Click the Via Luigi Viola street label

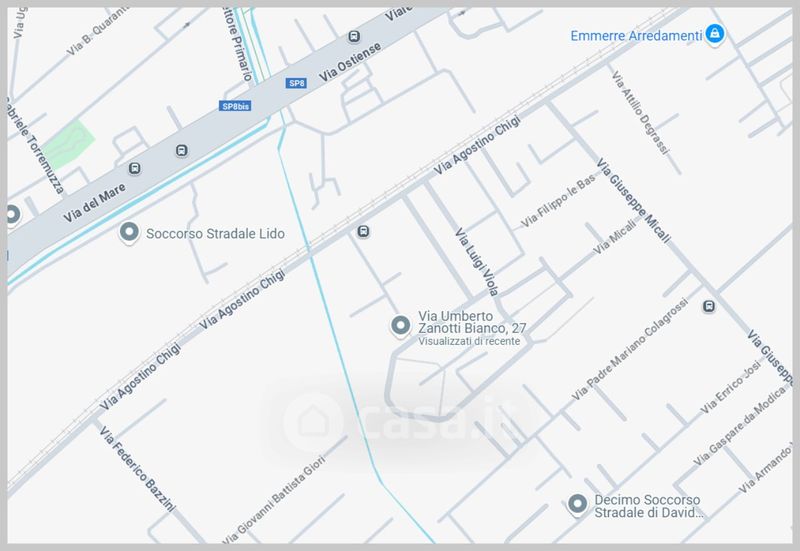point(477,262)
